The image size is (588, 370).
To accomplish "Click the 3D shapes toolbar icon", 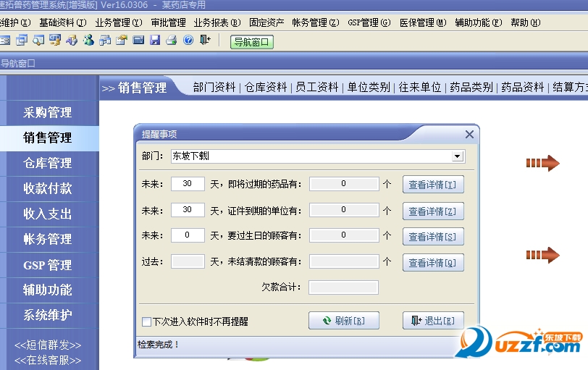I will pos(72,40).
